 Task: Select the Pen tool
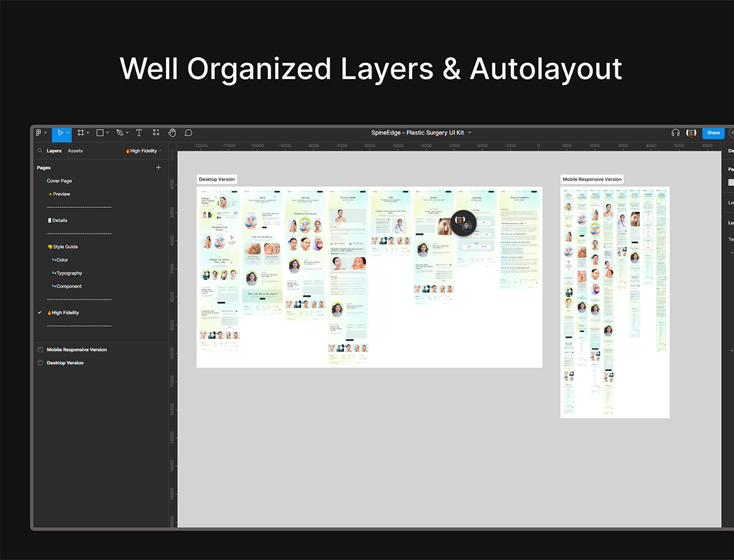pyautogui.click(x=119, y=132)
